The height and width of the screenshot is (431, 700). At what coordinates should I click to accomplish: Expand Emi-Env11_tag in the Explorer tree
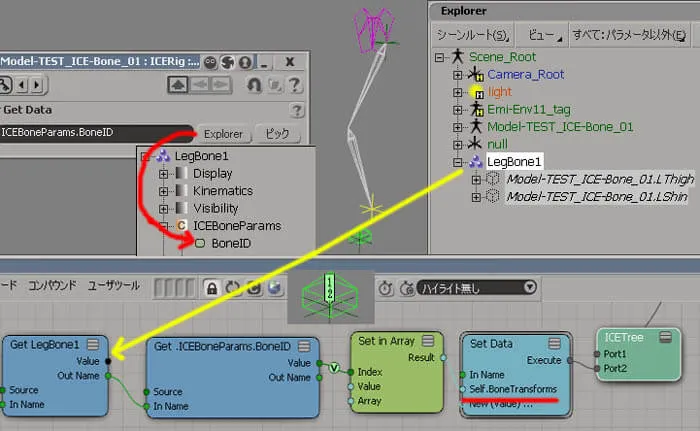click(x=457, y=110)
